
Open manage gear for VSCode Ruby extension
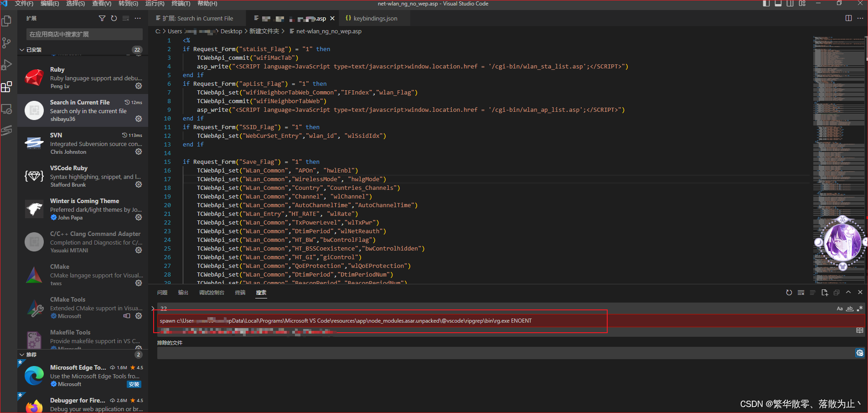139,184
